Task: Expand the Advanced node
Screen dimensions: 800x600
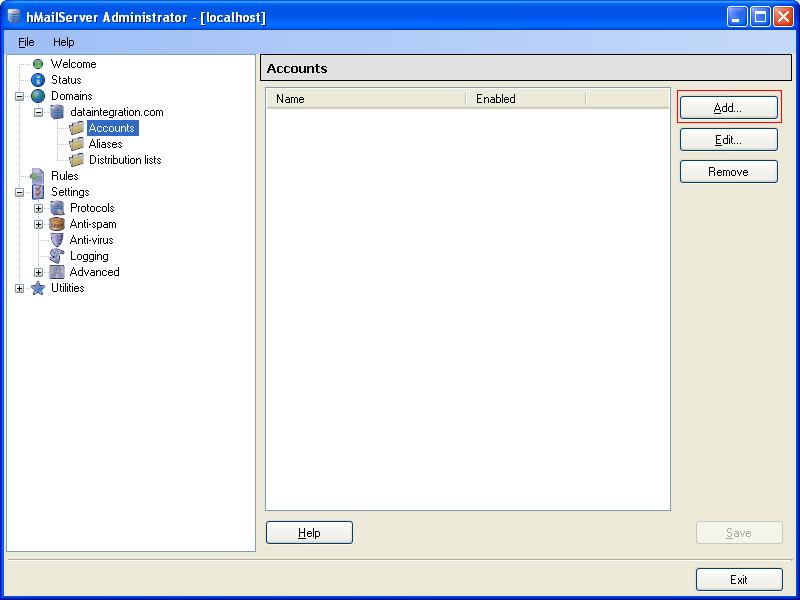Action: [39, 272]
